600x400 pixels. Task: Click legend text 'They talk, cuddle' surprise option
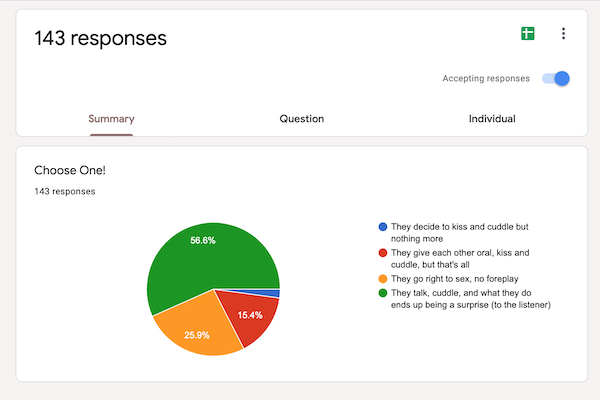tap(471, 299)
